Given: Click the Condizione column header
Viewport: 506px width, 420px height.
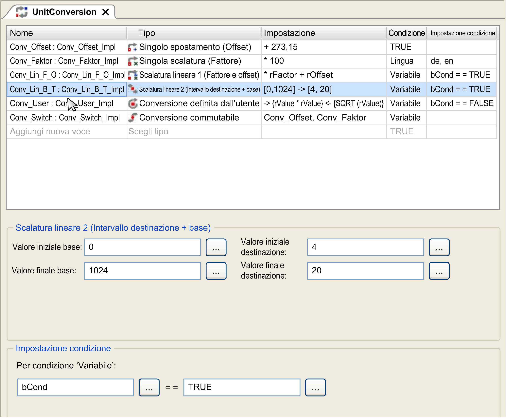Looking at the screenshot, I should [x=407, y=33].
